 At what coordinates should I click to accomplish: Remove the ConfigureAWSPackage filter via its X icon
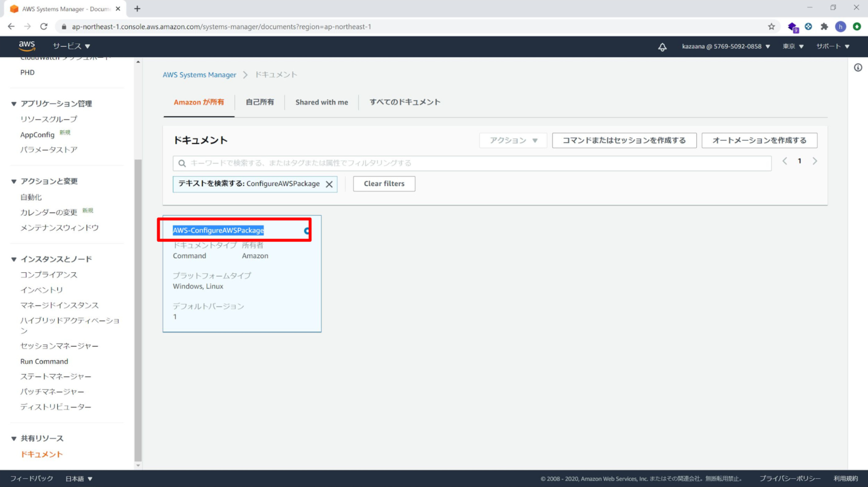pyautogui.click(x=329, y=184)
